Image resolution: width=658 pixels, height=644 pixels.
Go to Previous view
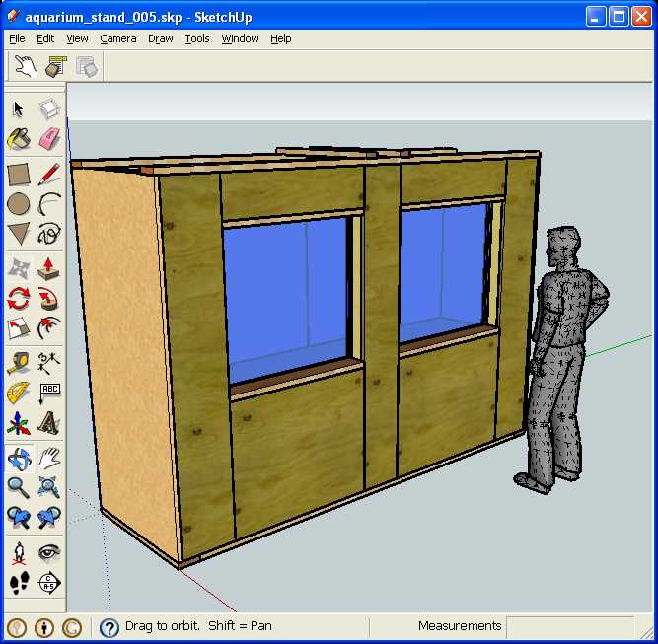click(19, 518)
